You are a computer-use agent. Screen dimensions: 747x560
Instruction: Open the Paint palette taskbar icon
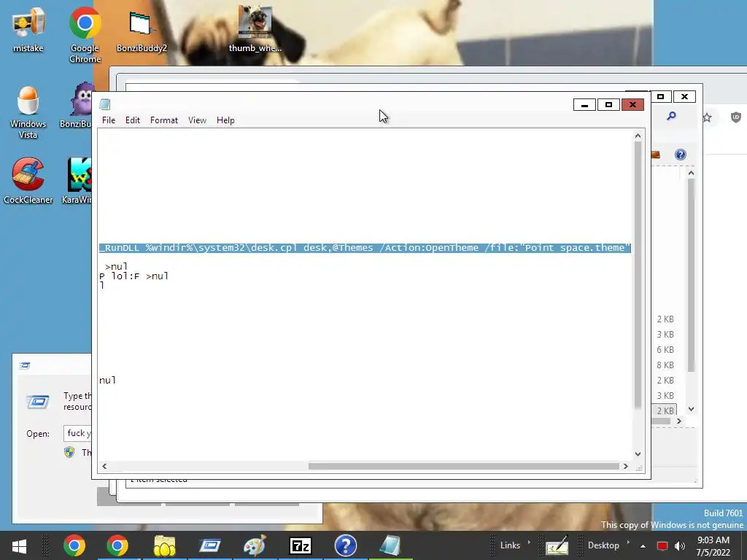[255, 545]
